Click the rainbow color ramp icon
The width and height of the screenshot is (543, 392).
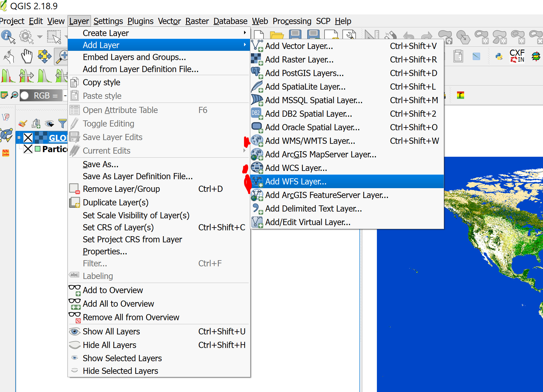(460, 95)
